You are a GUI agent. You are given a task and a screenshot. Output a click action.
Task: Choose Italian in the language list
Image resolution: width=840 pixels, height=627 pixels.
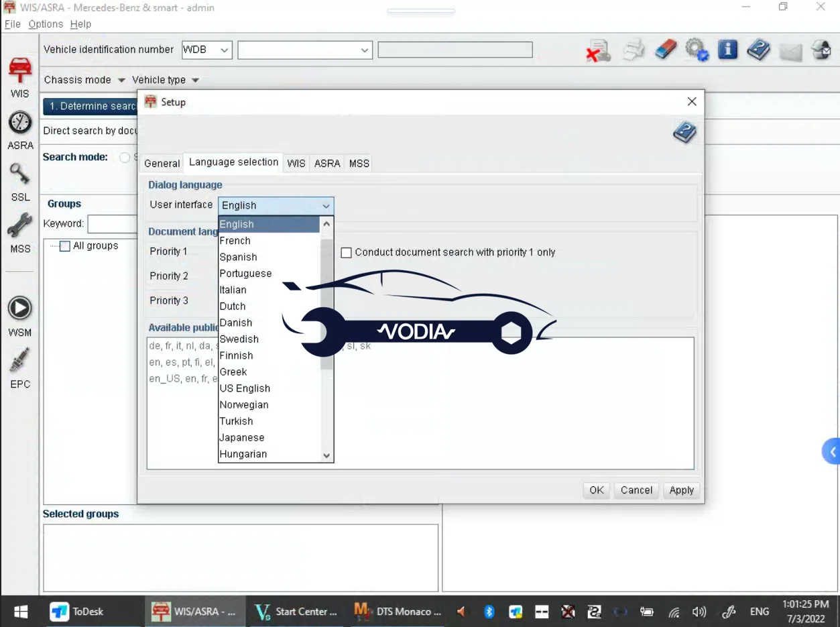tap(269, 290)
